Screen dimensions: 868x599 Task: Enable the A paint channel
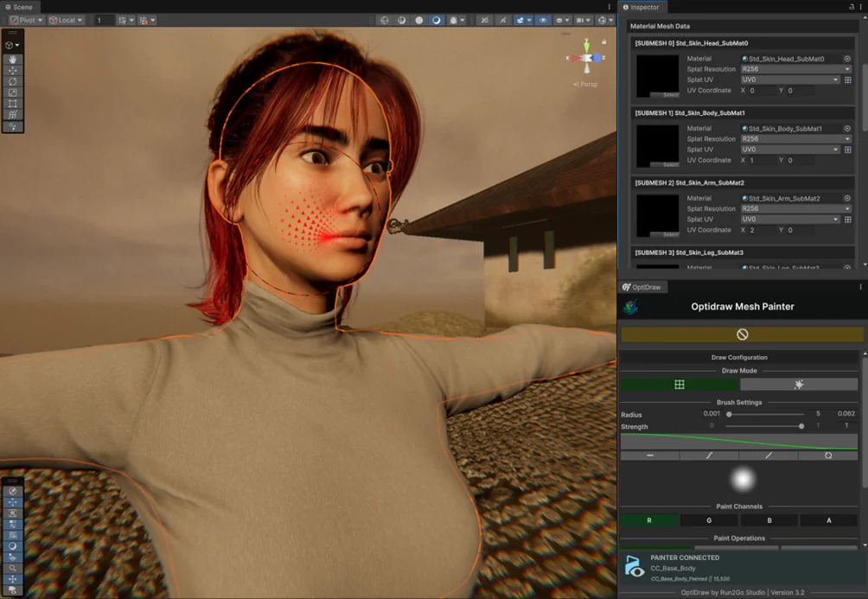pyautogui.click(x=829, y=520)
